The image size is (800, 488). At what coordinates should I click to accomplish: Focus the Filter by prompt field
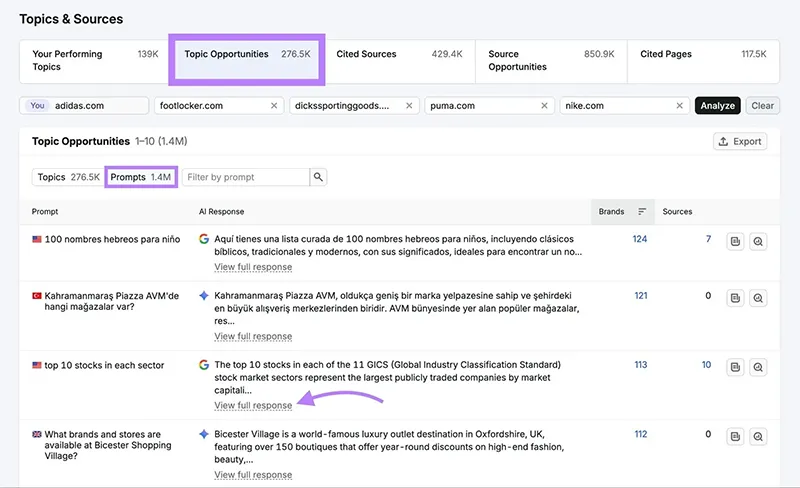[x=246, y=177]
